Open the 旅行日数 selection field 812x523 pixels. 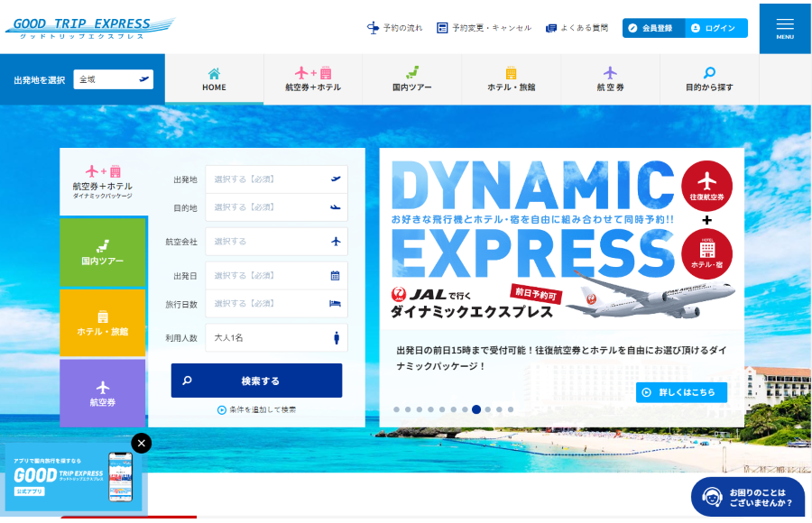click(x=277, y=304)
